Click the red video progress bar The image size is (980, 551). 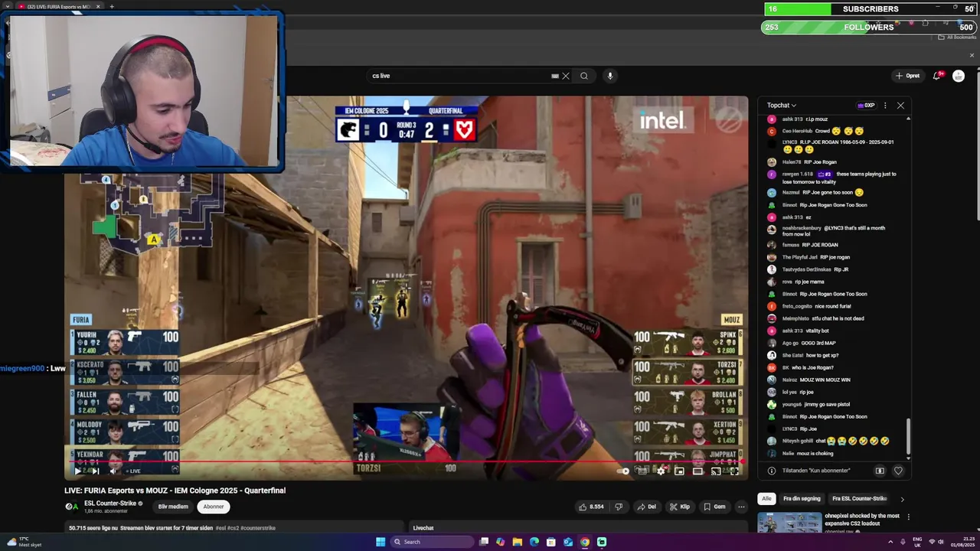406,461
